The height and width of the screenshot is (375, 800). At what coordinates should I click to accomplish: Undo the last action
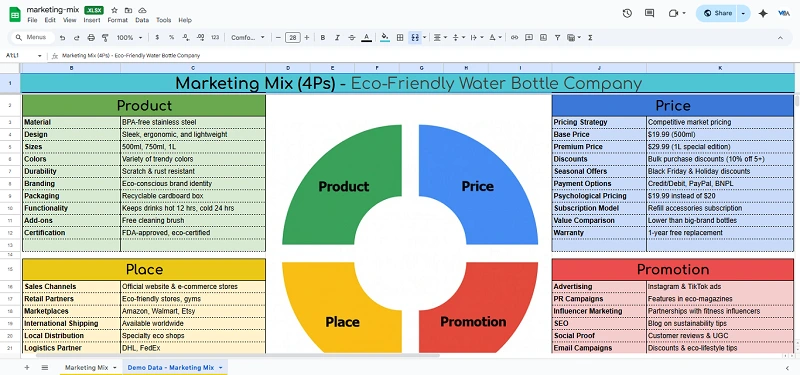pos(62,38)
